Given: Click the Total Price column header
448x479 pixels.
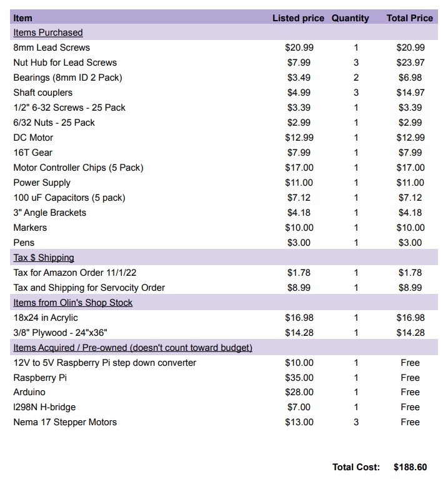Looking at the screenshot, I should click(409, 18).
